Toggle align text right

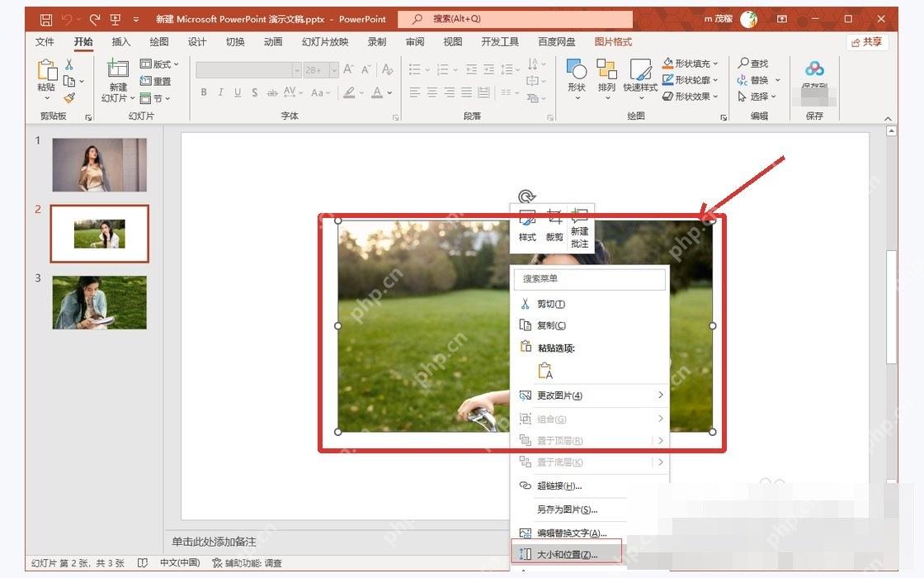449,92
